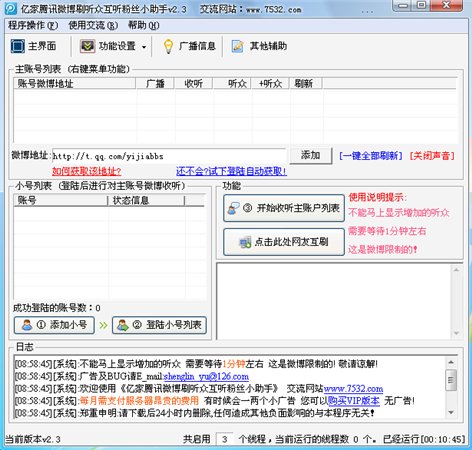Click the ① 添加小号 button
The image size is (472, 450).
[54, 325]
